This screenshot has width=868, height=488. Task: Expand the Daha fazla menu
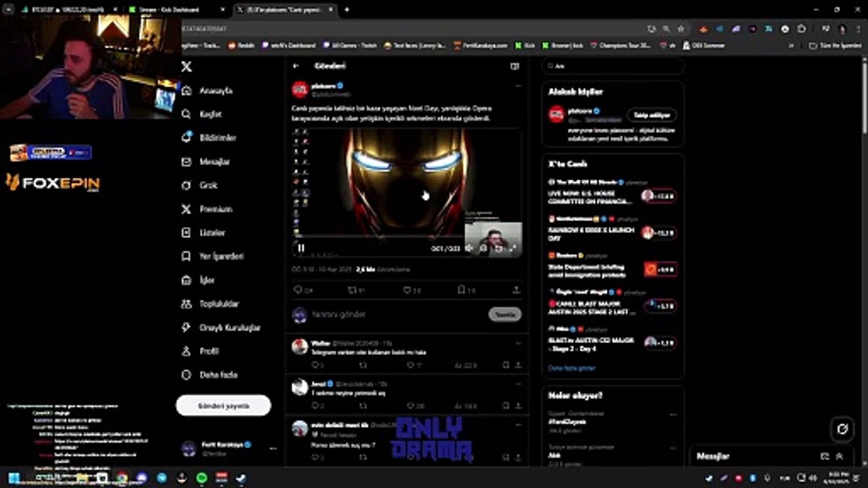tap(210, 375)
